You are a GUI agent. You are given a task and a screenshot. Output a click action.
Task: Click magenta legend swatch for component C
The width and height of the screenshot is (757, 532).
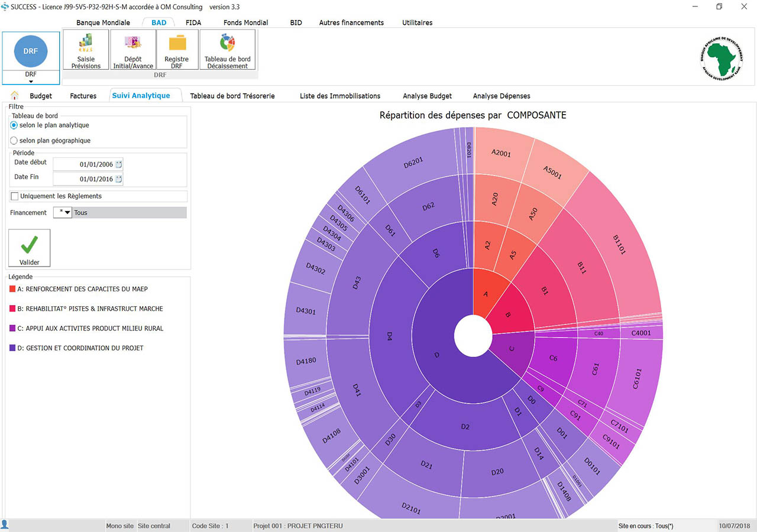(x=12, y=328)
